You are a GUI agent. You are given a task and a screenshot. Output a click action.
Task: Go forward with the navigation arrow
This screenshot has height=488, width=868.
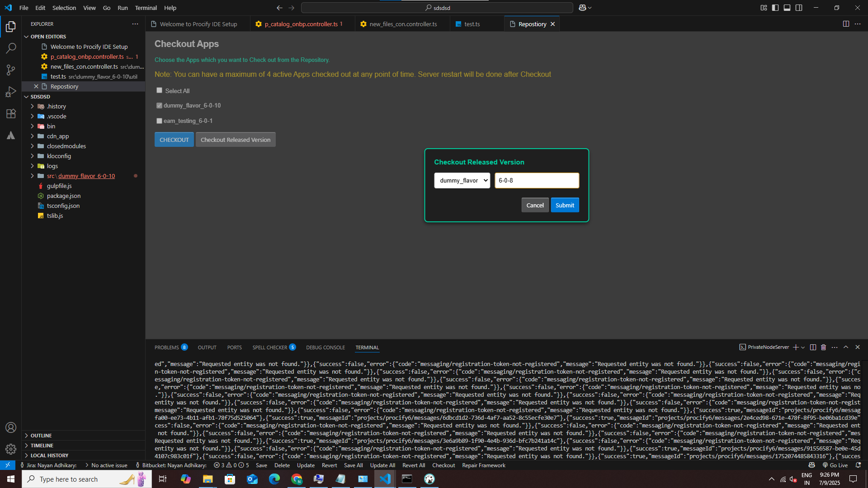click(x=292, y=8)
